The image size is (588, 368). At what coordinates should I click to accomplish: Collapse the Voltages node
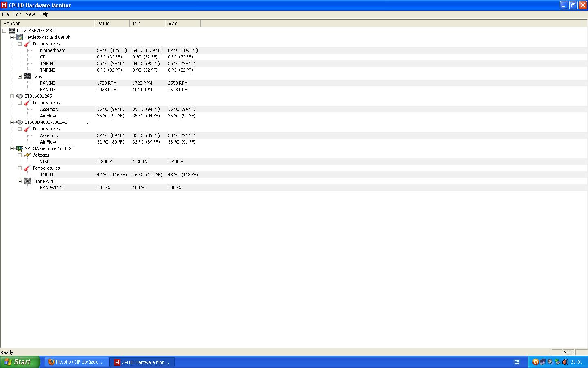(x=20, y=155)
